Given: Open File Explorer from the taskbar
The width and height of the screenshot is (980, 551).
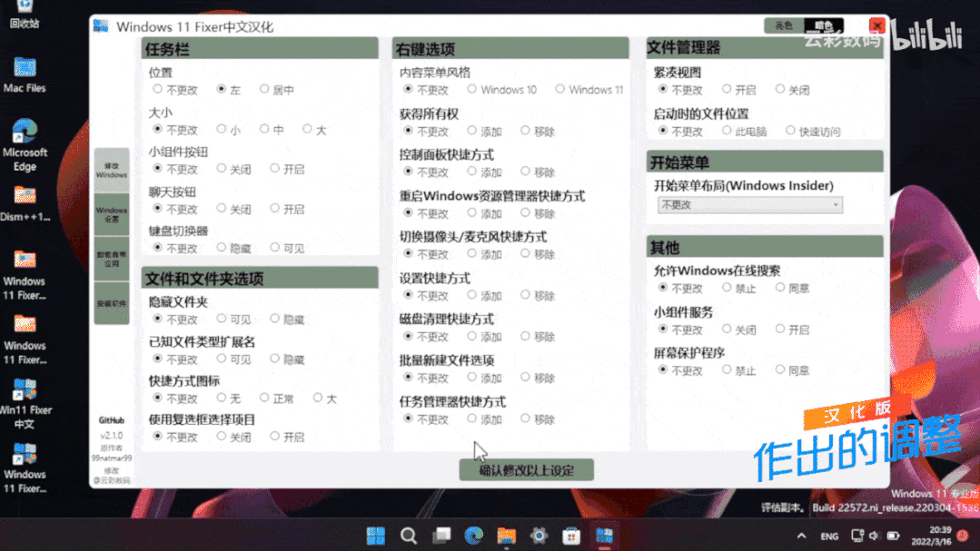Looking at the screenshot, I should 506,536.
